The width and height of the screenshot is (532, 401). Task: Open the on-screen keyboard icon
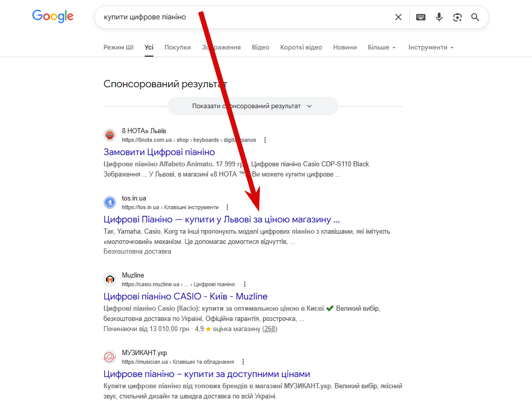coord(421,17)
